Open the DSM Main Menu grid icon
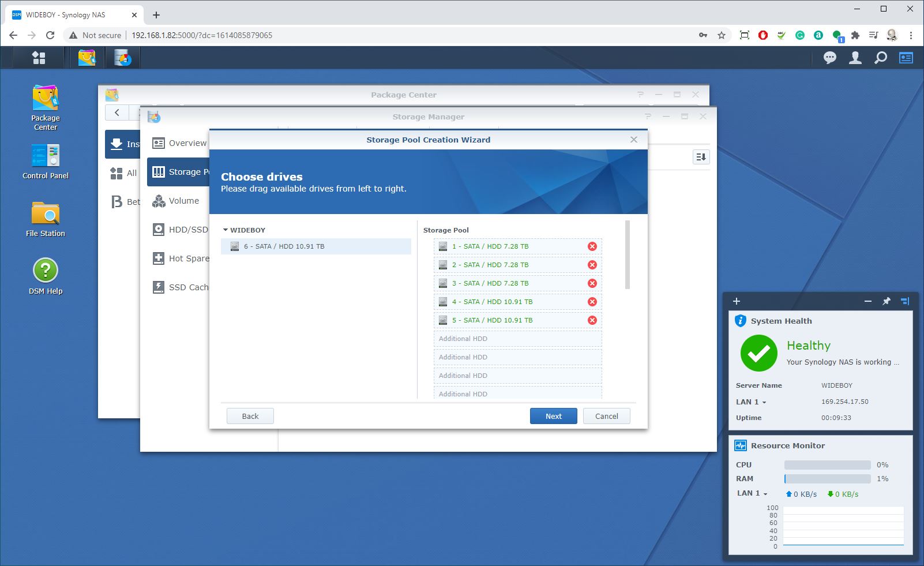The width and height of the screenshot is (924, 566). tap(39, 58)
